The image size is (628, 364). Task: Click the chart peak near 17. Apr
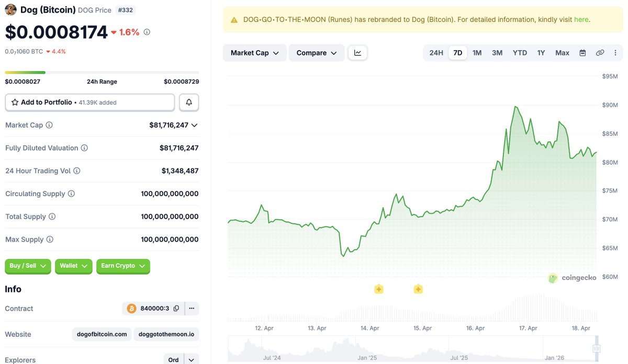pyautogui.click(x=516, y=107)
